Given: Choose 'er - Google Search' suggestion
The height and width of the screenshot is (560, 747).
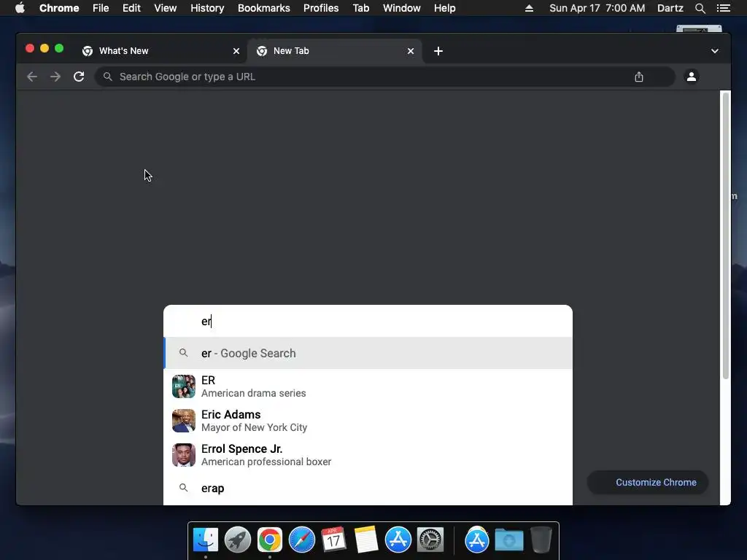Looking at the screenshot, I should click(368, 354).
